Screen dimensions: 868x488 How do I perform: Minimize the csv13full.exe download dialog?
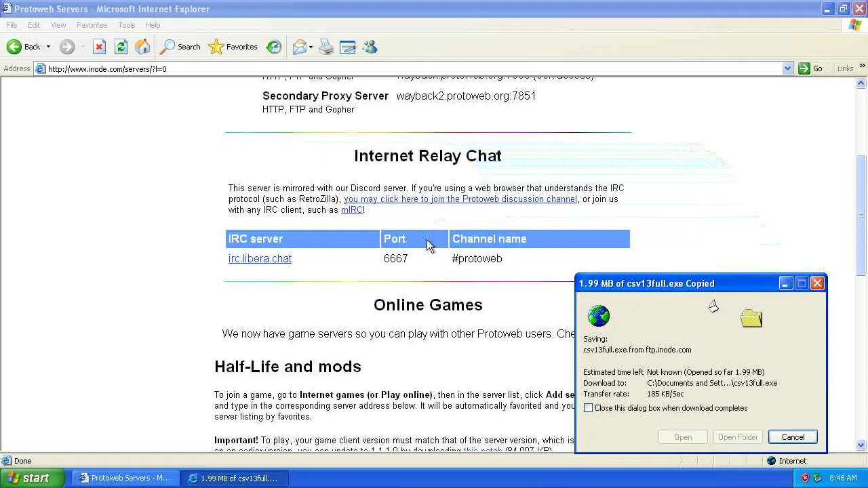785,283
